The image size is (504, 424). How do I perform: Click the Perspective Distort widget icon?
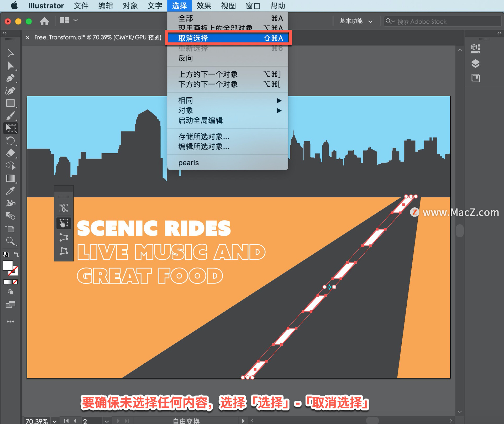pyautogui.click(x=64, y=237)
